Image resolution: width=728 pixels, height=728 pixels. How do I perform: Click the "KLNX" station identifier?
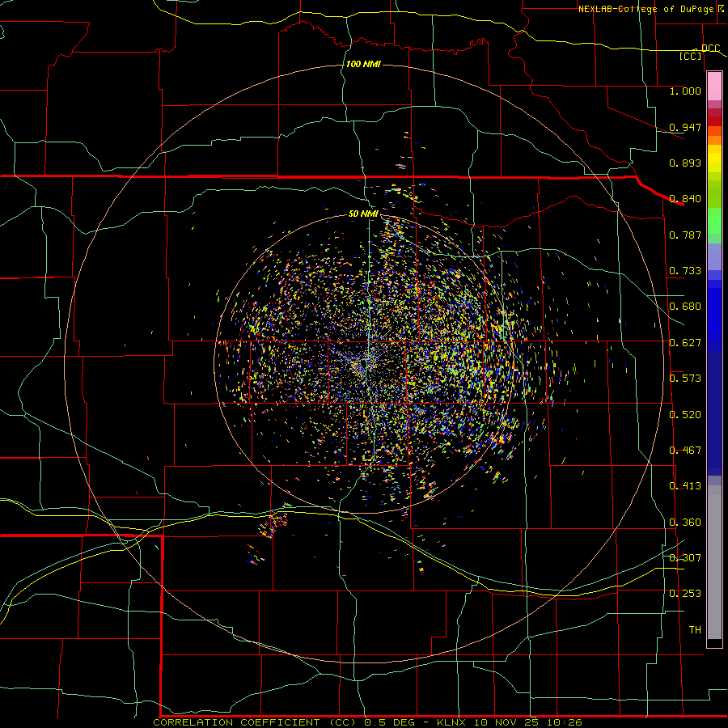pyautogui.click(x=451, y=722)
